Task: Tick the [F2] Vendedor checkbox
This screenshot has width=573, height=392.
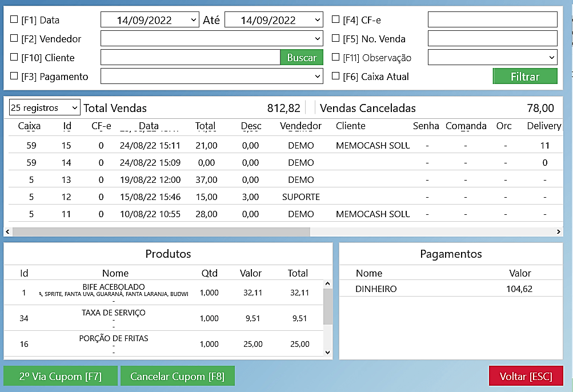Action: tap(14, 39)
